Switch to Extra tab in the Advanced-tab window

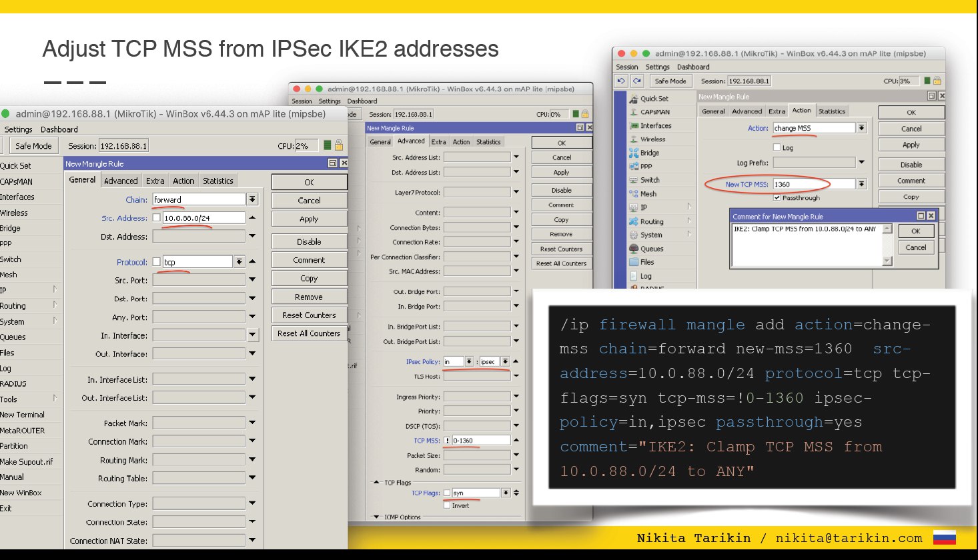coord(438,141)
